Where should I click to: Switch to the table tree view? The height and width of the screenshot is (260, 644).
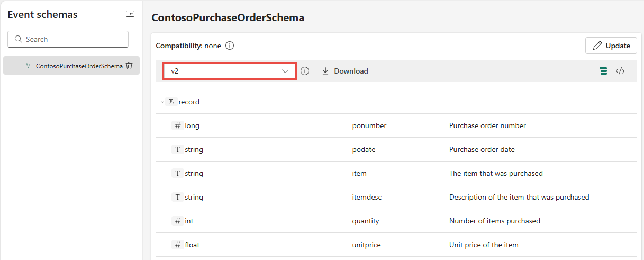603,71
